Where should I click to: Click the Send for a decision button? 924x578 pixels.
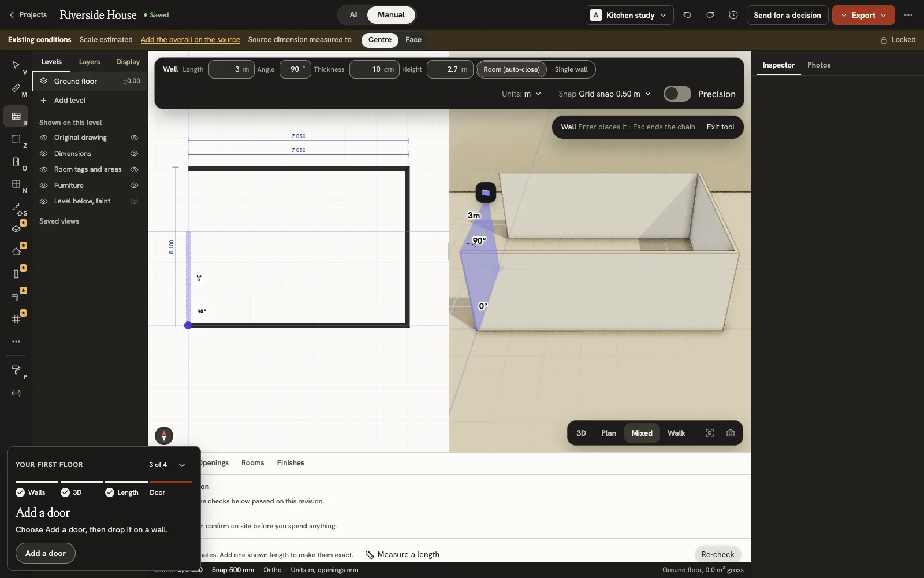pos(787,15)
